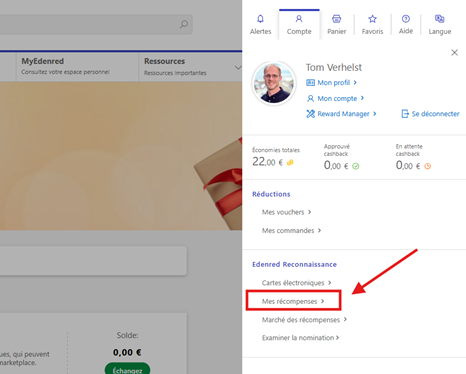Click the Tom Verhelst name

(x=334, y=67)
